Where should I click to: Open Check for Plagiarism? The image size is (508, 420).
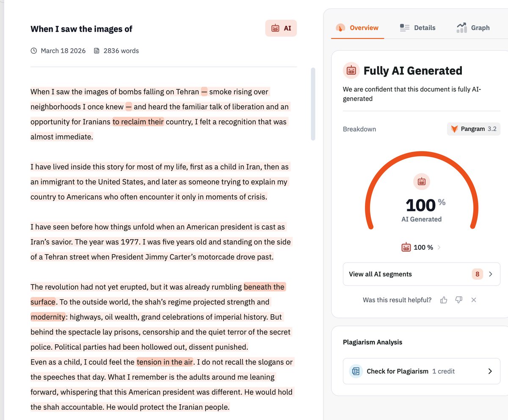(421, 371)
